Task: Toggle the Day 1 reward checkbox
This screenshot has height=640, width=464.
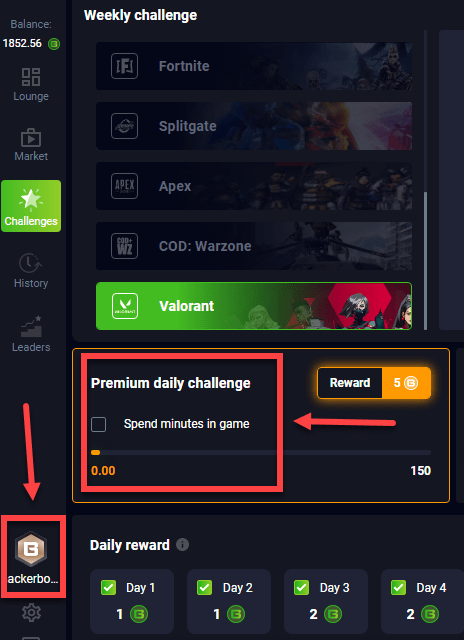Action: coord(107,588)
